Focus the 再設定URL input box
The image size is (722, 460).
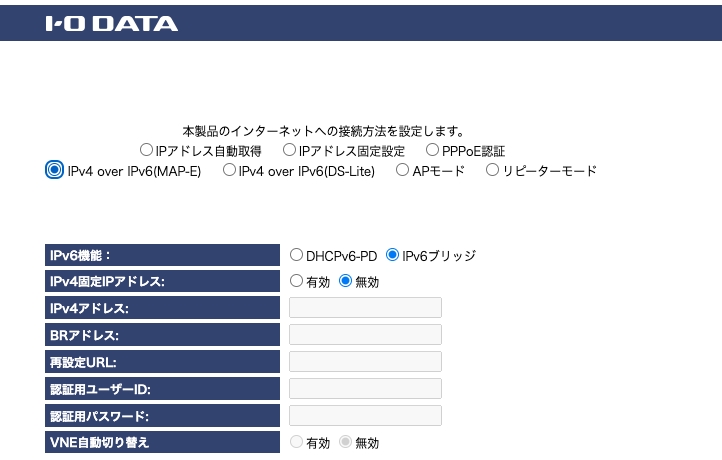[x=365, y=361]
